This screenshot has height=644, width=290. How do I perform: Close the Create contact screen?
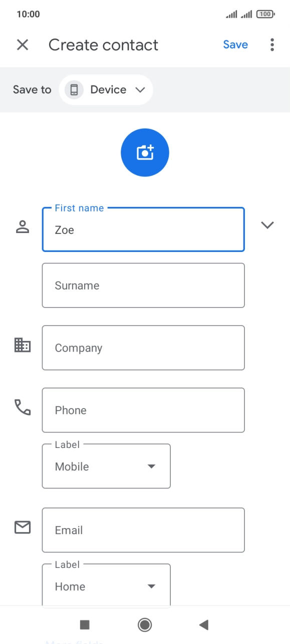(23, 44)
